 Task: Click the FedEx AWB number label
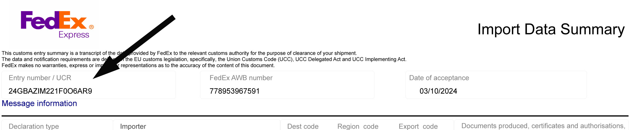241,78
